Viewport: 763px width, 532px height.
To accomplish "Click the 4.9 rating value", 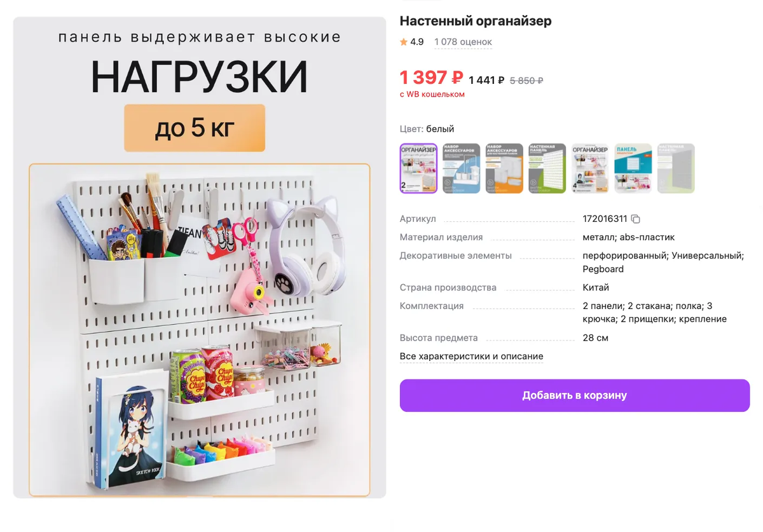I will click(416, 42).
